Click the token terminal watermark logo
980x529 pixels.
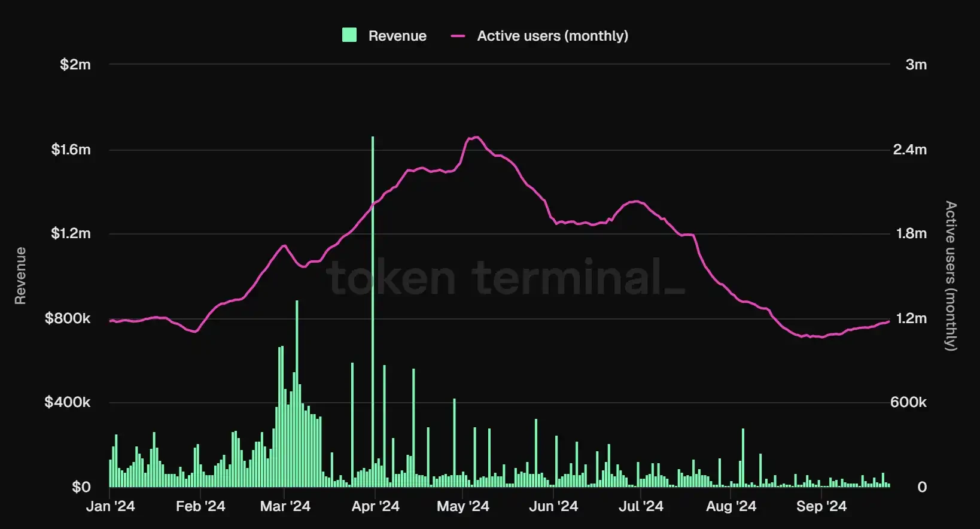pyautogui.click(x=506, y=278)
